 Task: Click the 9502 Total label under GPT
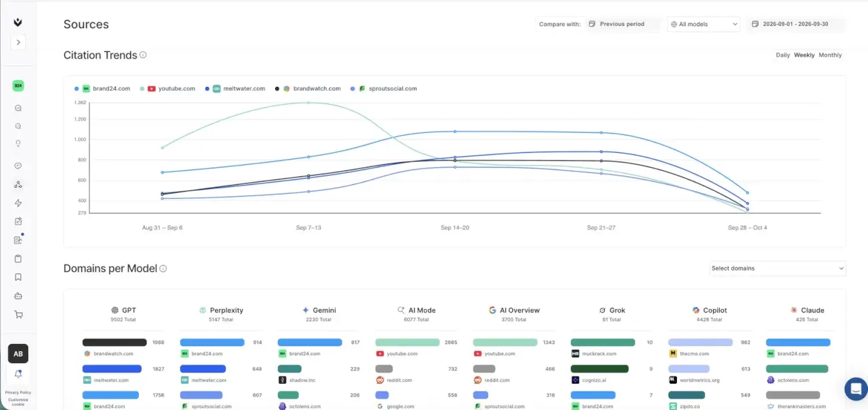pyautogui.click(x=124, y=319)
